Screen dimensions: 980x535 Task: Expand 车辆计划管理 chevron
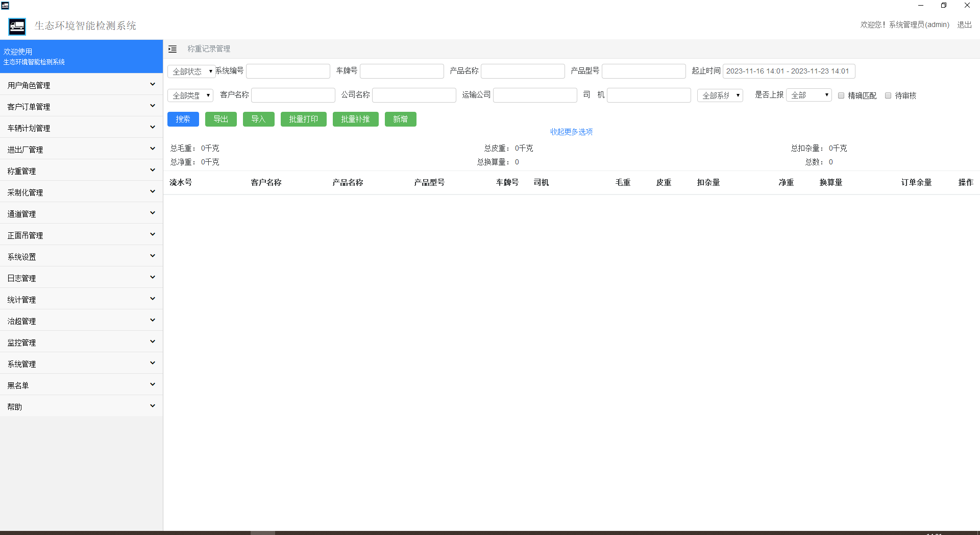[x=152, y=127]
